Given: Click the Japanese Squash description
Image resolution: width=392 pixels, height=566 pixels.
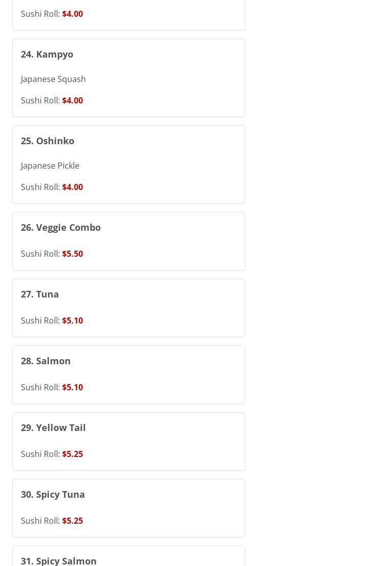Looking at the screenshot, I should (53, 79).
